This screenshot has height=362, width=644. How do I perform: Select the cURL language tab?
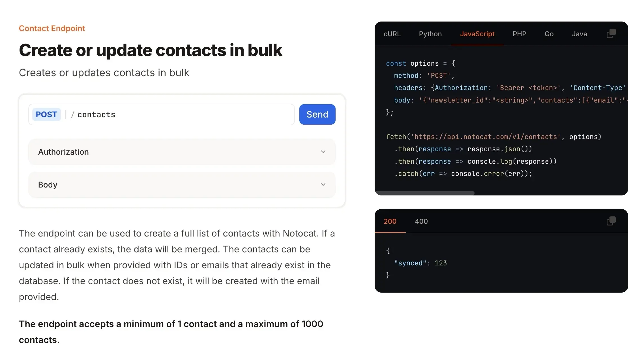tap(392, 34)
